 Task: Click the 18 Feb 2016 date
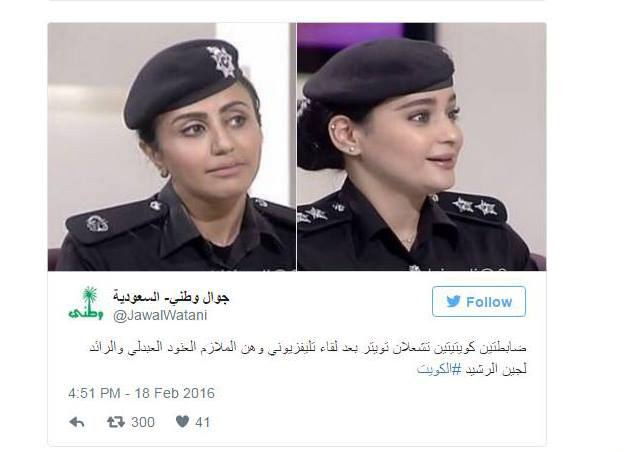pos(175,393)
